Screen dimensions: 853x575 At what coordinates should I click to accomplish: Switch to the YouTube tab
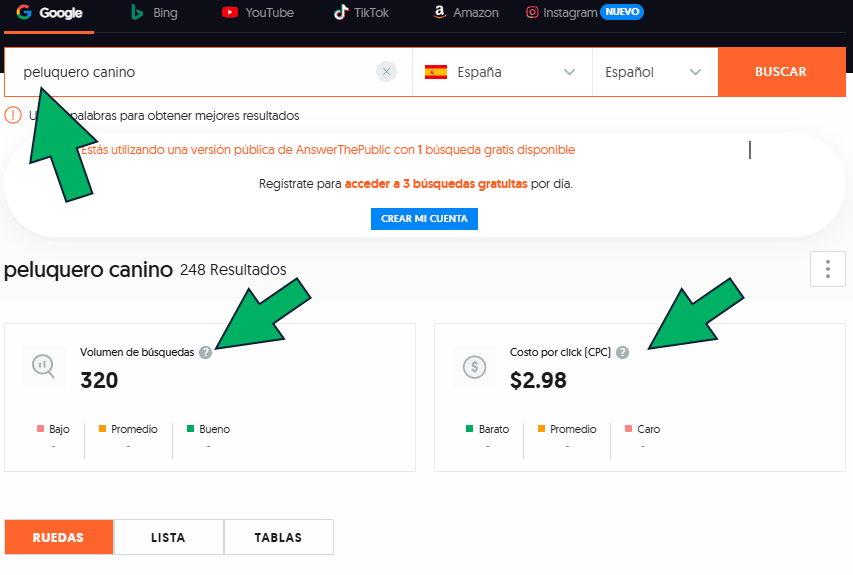coord(258,13)
